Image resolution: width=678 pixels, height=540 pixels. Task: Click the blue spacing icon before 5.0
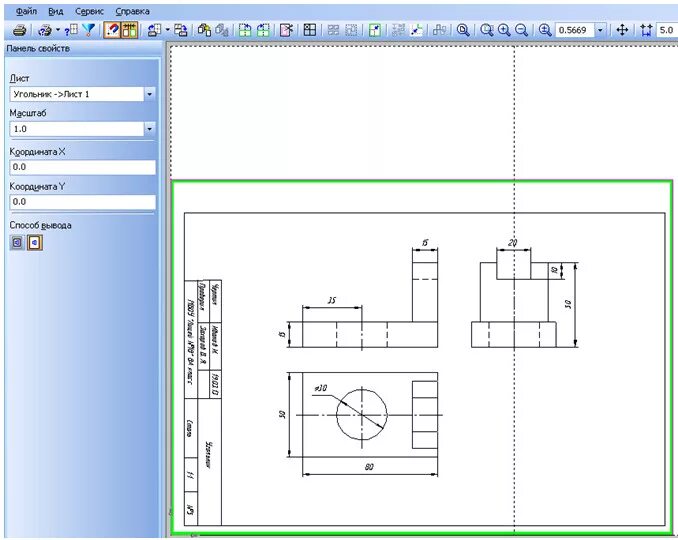coord(646,30)
